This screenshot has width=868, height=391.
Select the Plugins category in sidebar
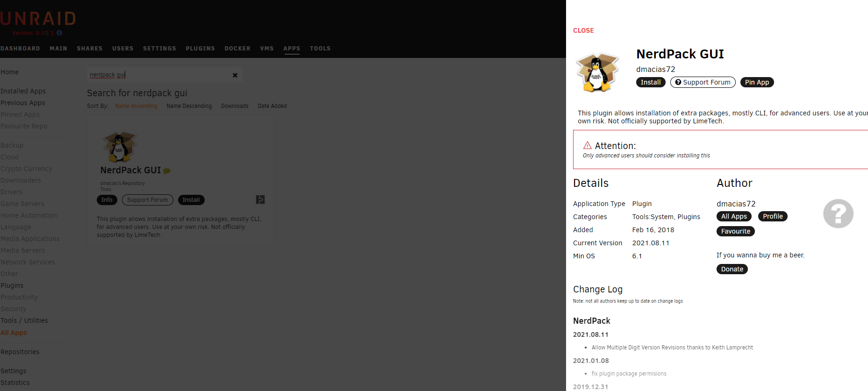tap(12, 285)
